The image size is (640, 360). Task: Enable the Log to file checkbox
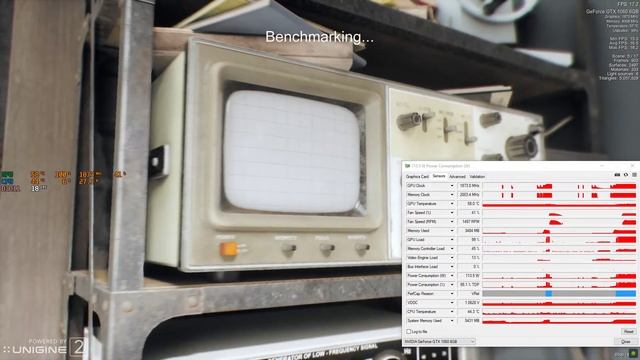tap(409, 332)
